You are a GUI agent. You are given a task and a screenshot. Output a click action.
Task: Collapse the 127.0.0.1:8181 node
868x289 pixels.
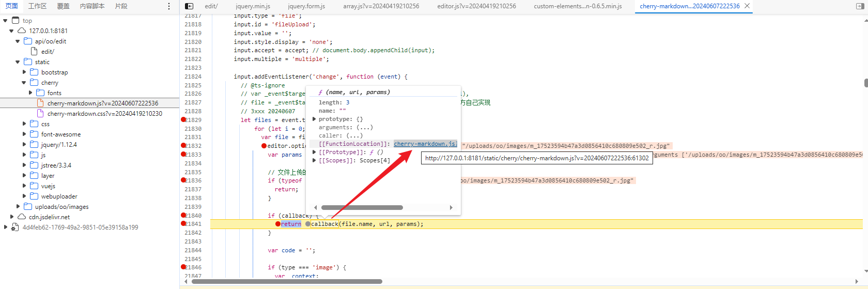point(11,31)
